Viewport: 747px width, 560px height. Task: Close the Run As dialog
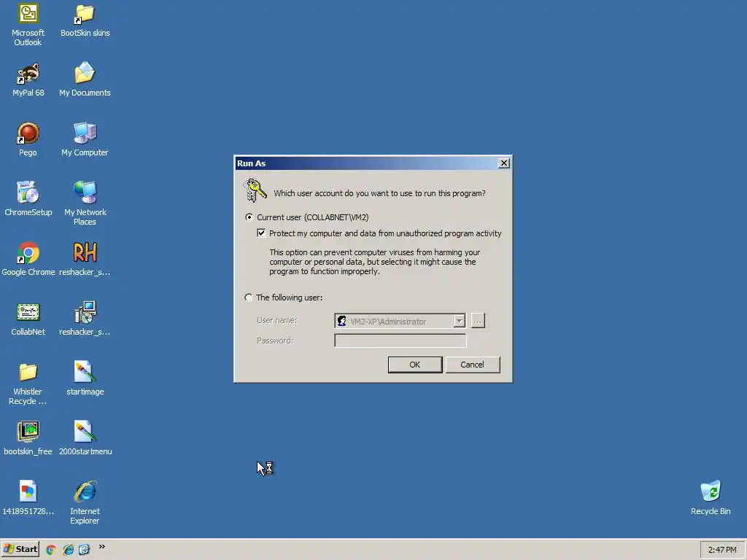(504, 163)
